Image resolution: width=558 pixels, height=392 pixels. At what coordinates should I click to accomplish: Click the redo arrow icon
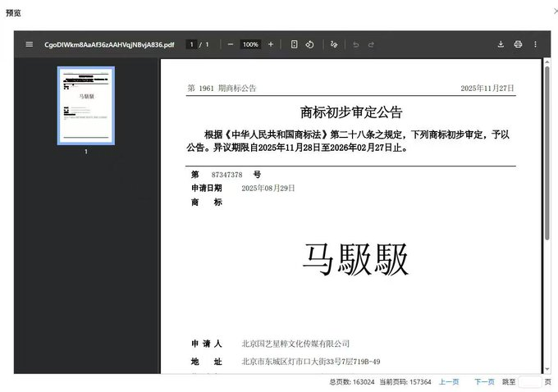pos(371,44)
